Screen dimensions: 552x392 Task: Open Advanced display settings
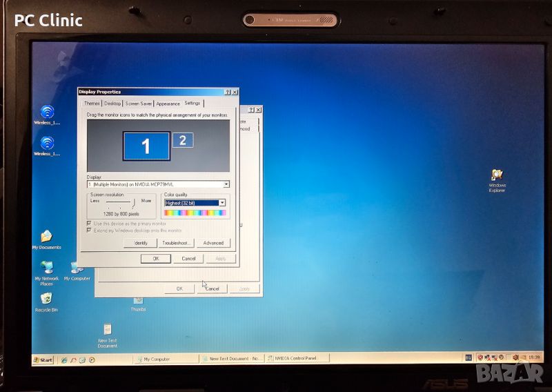(213, 243)
